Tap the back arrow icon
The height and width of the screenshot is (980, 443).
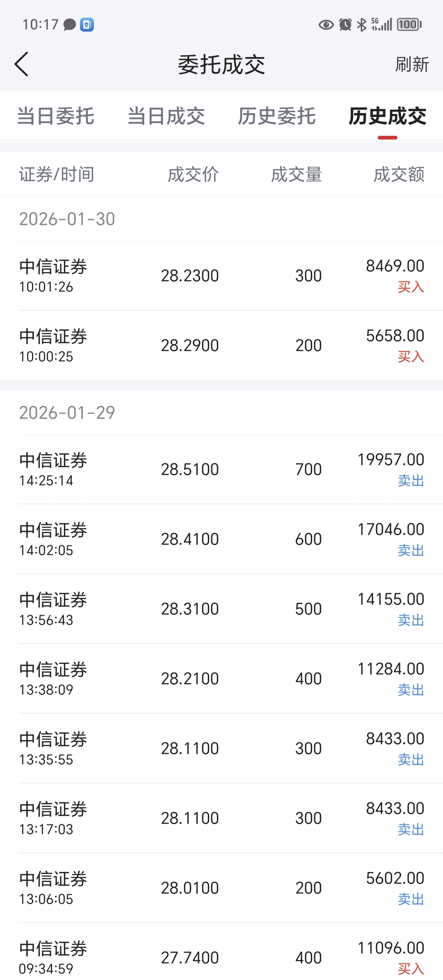(21, 64)
